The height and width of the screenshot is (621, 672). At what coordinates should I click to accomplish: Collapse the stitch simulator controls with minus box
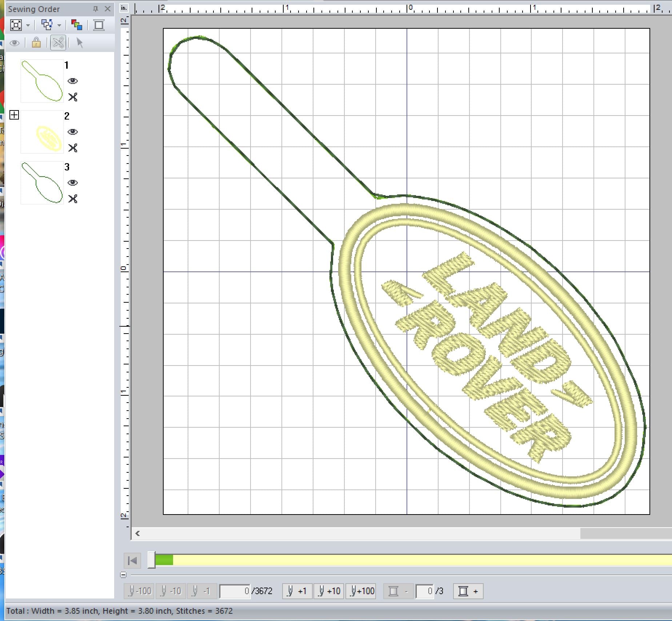[x=123, y=575]
